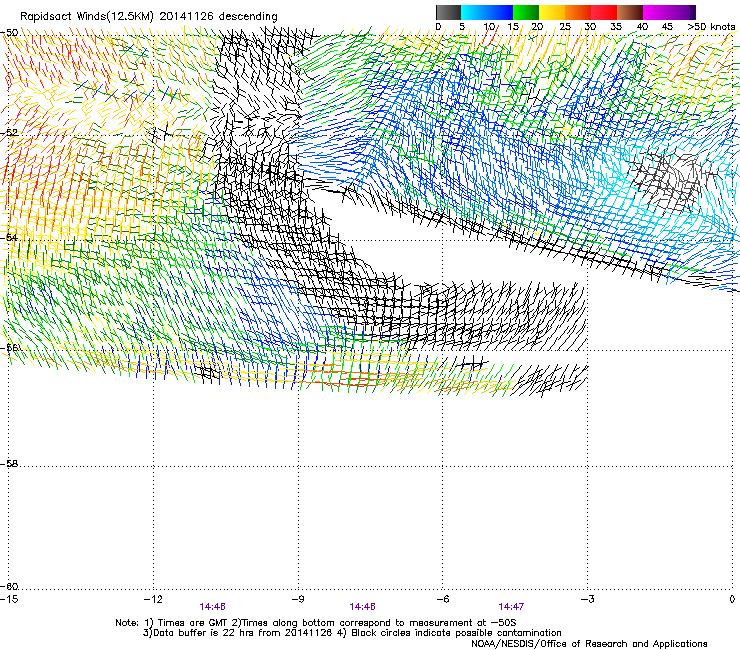
Task: Select the red 30-35 knots legend swatch
Action: click(604, 12)
